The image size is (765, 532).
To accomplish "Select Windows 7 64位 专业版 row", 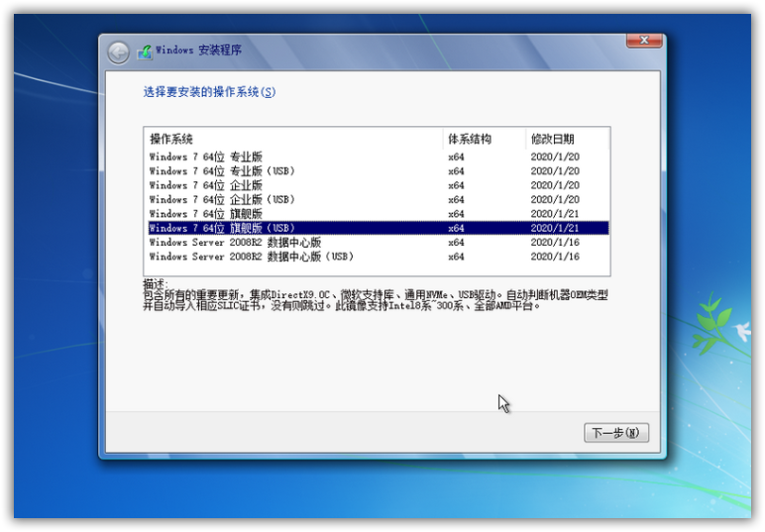I will [x=379, y=157].
